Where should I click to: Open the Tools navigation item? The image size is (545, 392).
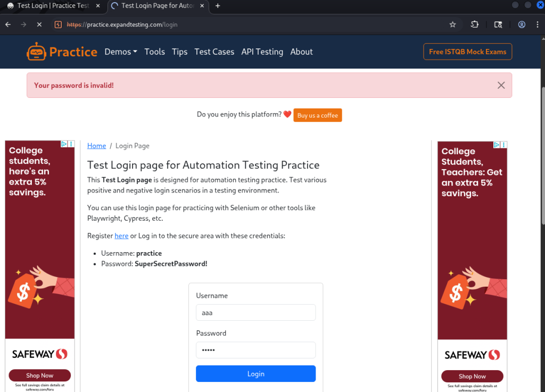point(154,52)
